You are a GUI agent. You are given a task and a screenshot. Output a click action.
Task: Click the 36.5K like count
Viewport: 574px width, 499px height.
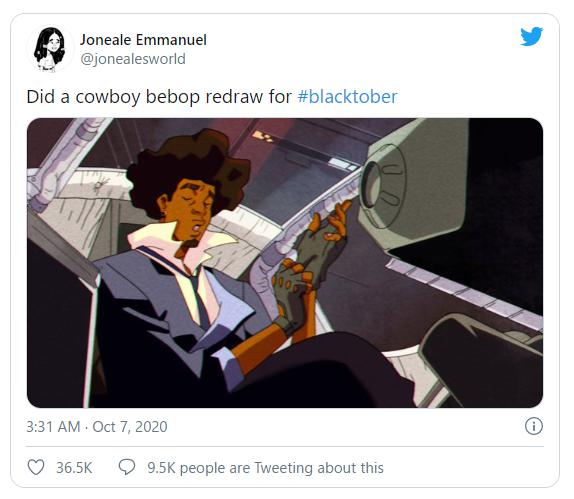point(74,468)
